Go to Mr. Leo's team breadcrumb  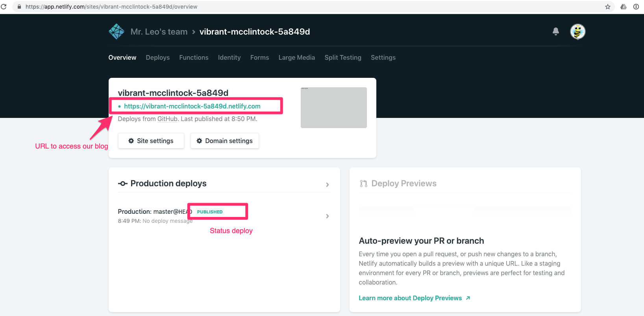click(159, 32)
